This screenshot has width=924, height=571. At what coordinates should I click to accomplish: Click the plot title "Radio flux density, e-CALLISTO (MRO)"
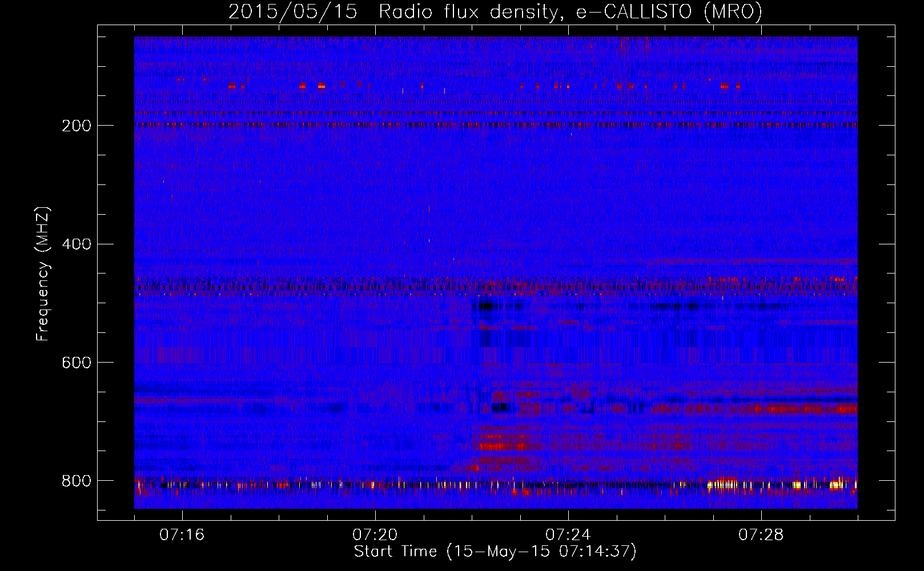[571, 11]
